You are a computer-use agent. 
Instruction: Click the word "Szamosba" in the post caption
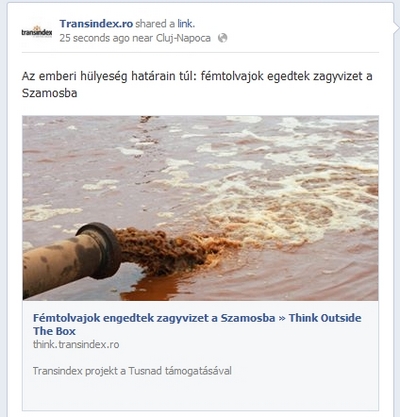tap(49, 93)
